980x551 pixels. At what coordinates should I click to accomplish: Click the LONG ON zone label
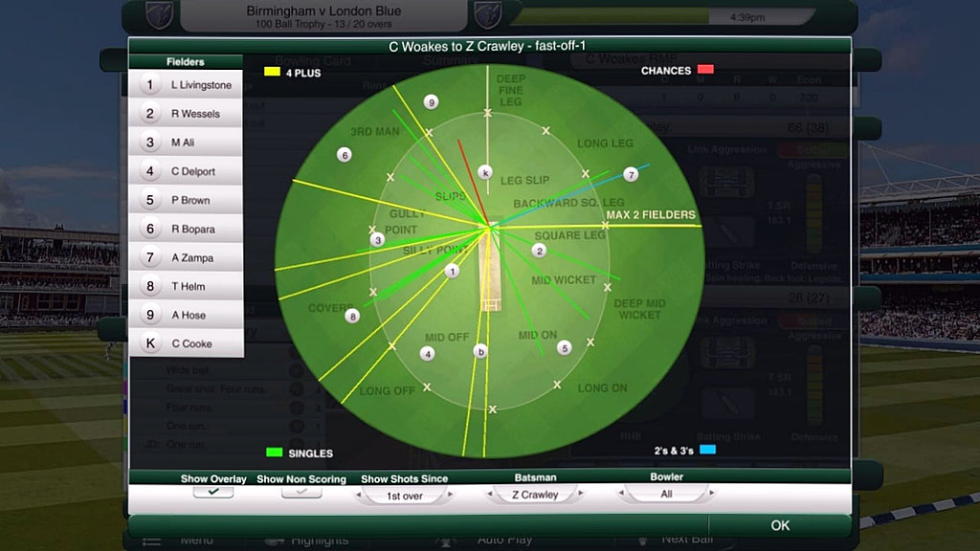tap(603, 388)
